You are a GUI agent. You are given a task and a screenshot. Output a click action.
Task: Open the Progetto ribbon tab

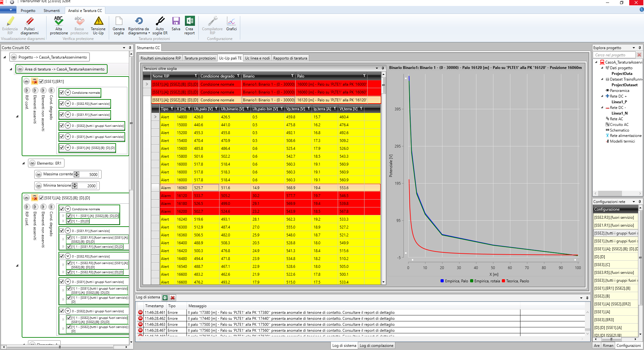click(28, 10)
